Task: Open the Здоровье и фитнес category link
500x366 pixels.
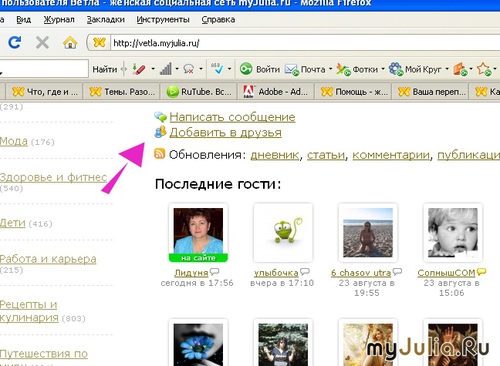Action: pos(53,177)
